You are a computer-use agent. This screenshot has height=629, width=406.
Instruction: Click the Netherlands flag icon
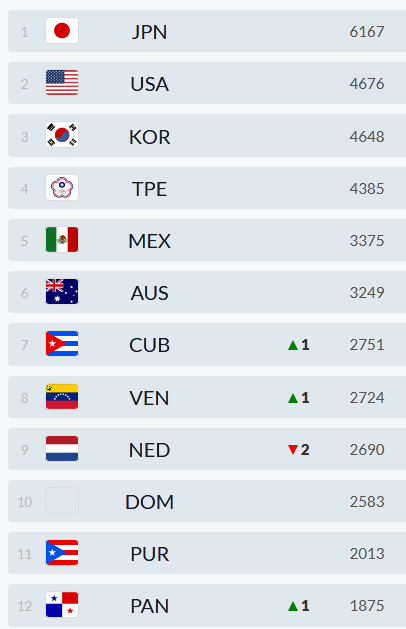[x=62, y=448]
